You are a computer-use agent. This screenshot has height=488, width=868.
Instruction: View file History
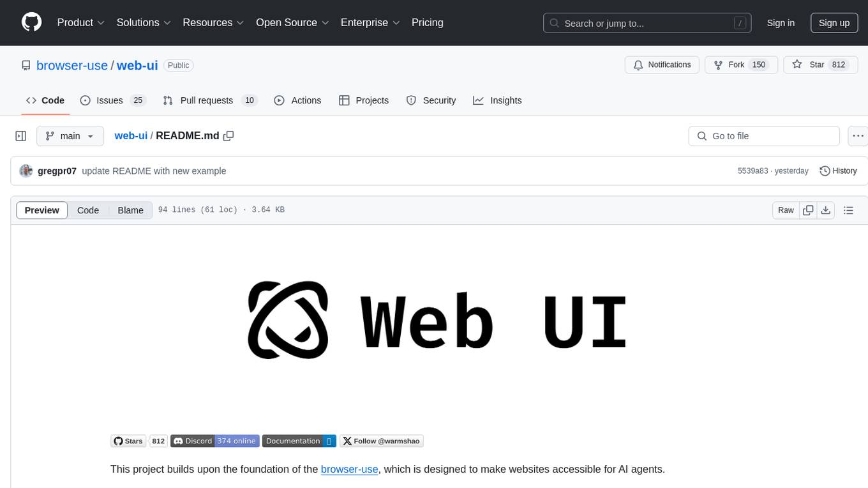tap(838, 171)
